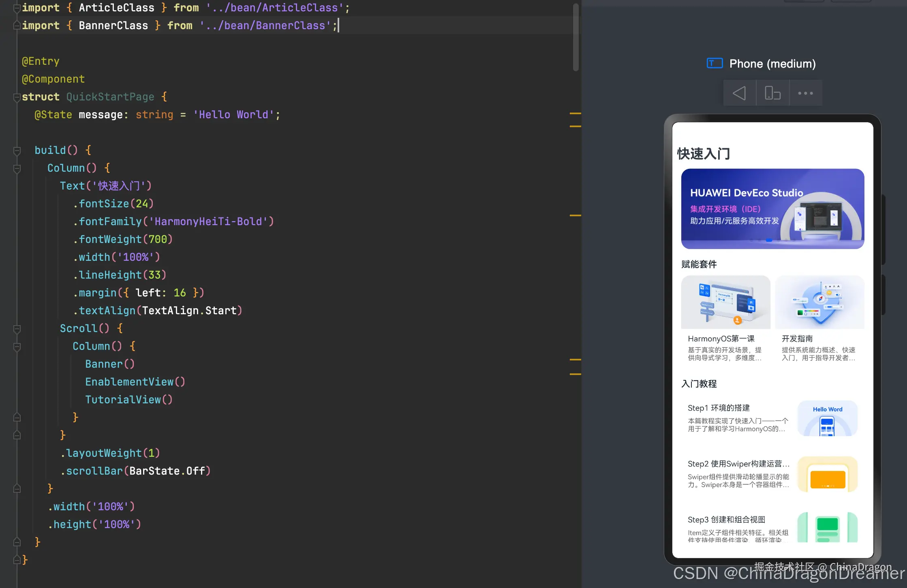Click the green Step3 tutorial image

827,527
